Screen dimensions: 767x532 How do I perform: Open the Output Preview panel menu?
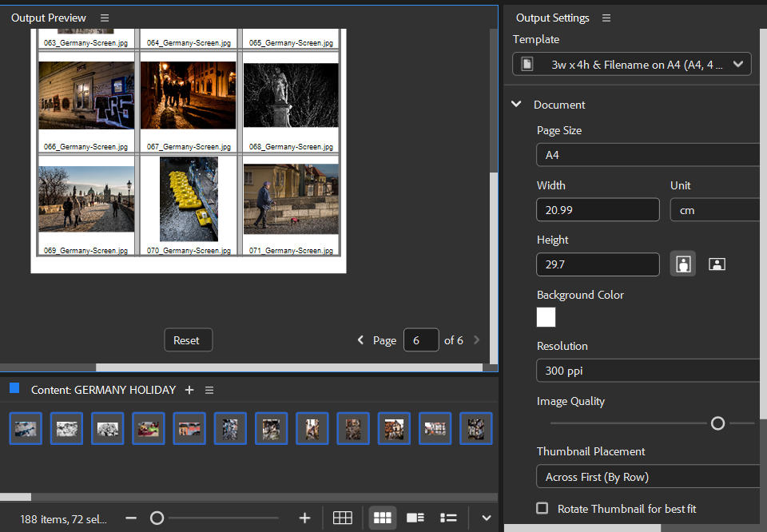pos(105,18)
